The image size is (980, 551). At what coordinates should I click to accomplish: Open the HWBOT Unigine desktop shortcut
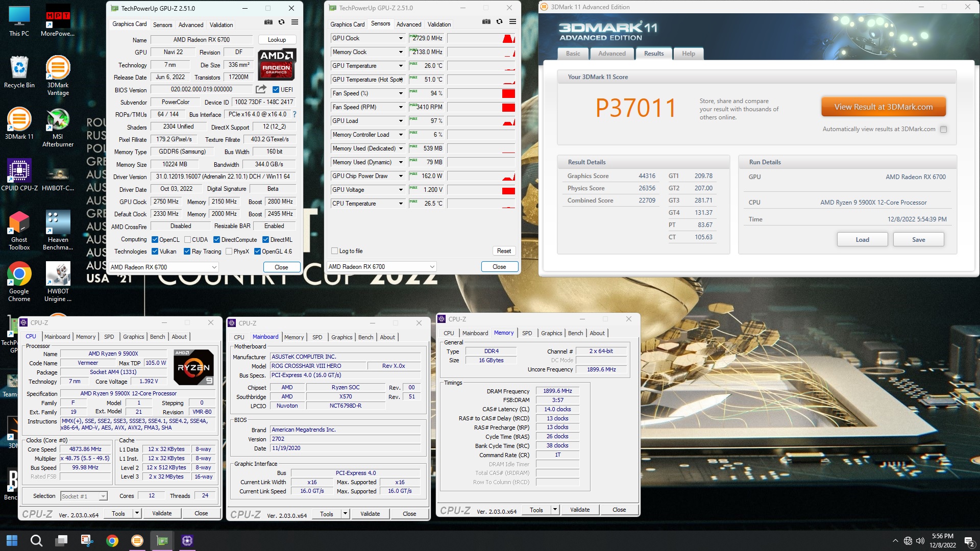click(x=58, y=282)
